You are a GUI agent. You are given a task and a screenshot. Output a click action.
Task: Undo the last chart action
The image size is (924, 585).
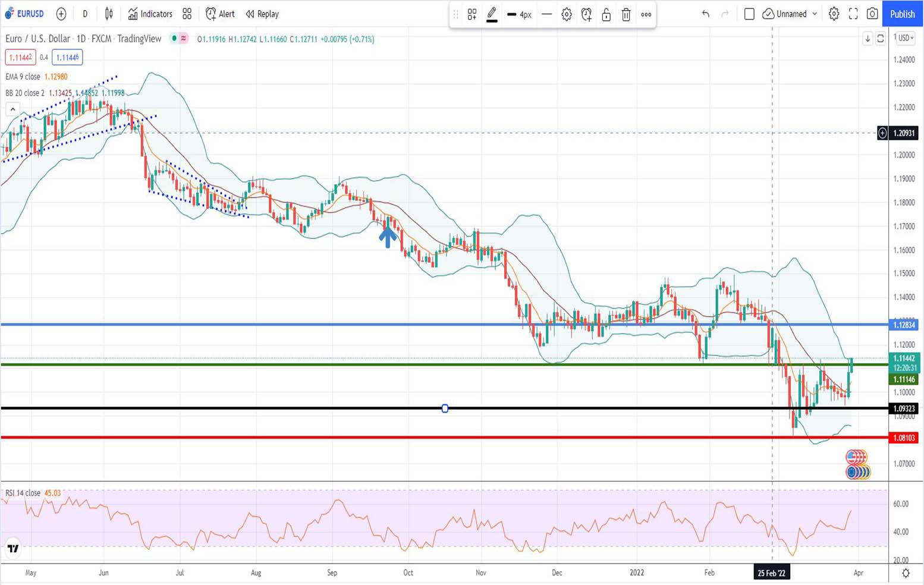(705, 14)
